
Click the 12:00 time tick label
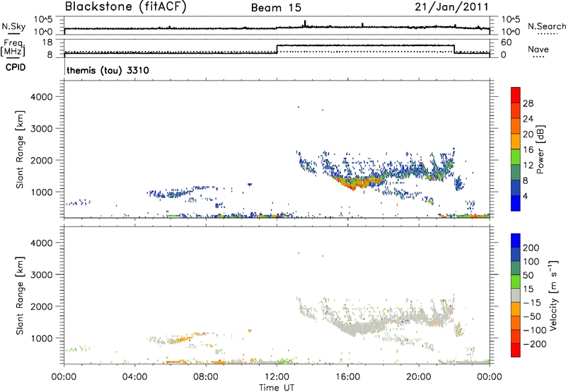(x=277, y=377)
